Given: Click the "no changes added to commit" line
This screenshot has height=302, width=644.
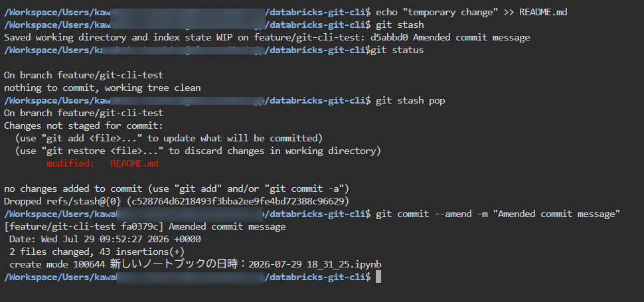Looking at the screenshot, I should point(176,189).
